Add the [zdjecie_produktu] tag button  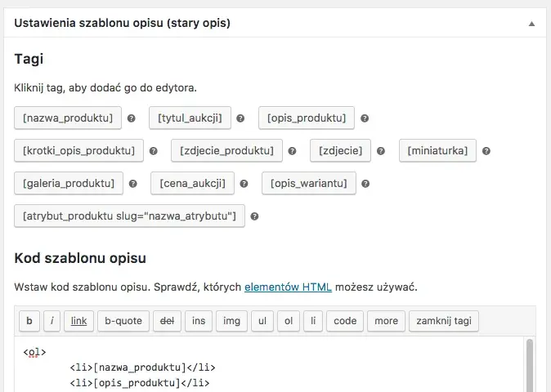pyautogui.click(x=226, y=150)
